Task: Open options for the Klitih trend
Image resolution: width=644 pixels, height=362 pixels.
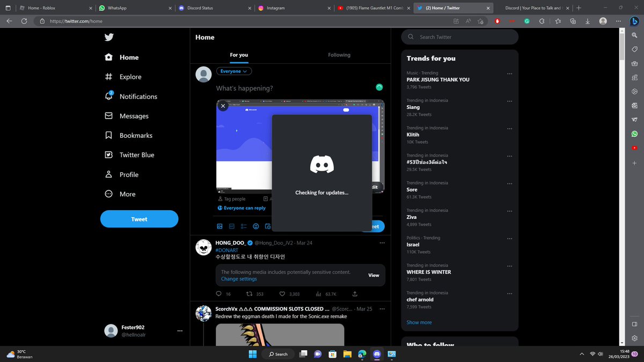Action: [x=509, y=128]
